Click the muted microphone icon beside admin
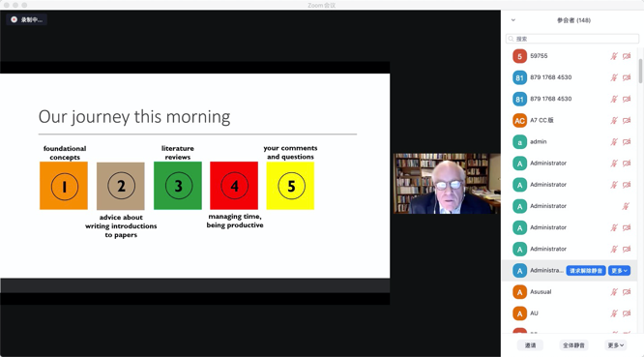 click(614, 141)
